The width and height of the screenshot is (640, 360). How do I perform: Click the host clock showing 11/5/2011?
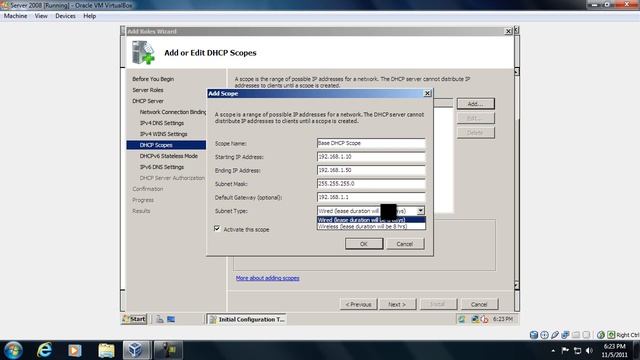point(614,351)
